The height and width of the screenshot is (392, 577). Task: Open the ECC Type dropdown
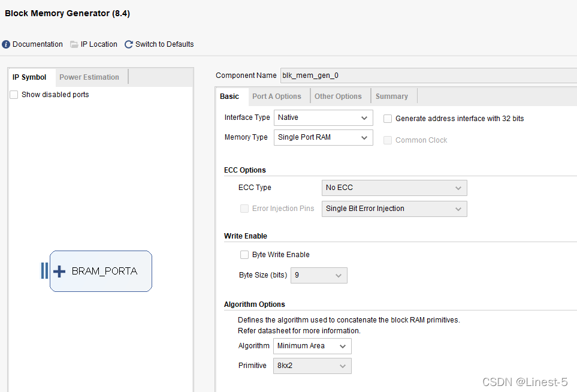coord(394,188)
